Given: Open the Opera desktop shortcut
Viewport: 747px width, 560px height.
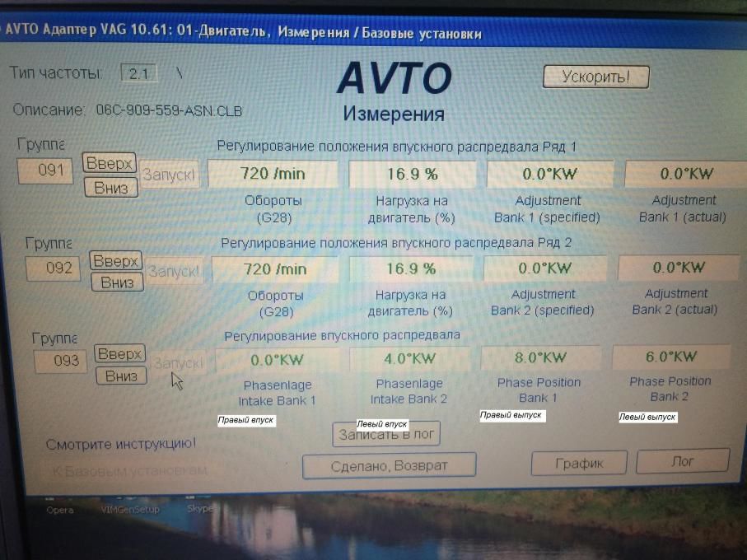Looking at the screenshot, I should pos(59,510).
